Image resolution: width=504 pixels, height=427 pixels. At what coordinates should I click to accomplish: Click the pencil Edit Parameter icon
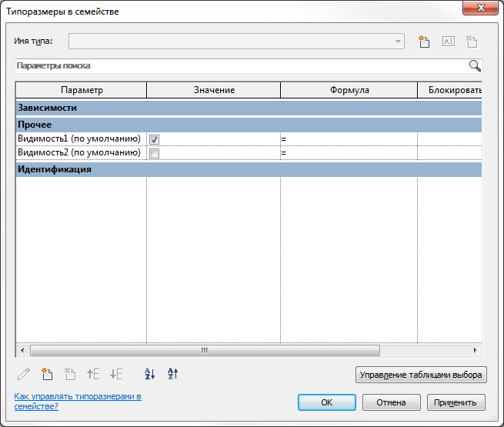23,375
